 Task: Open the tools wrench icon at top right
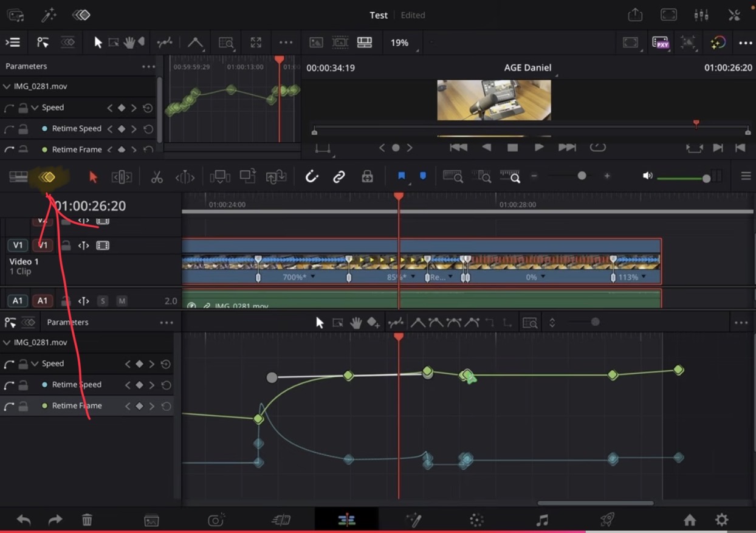(734, 15)
